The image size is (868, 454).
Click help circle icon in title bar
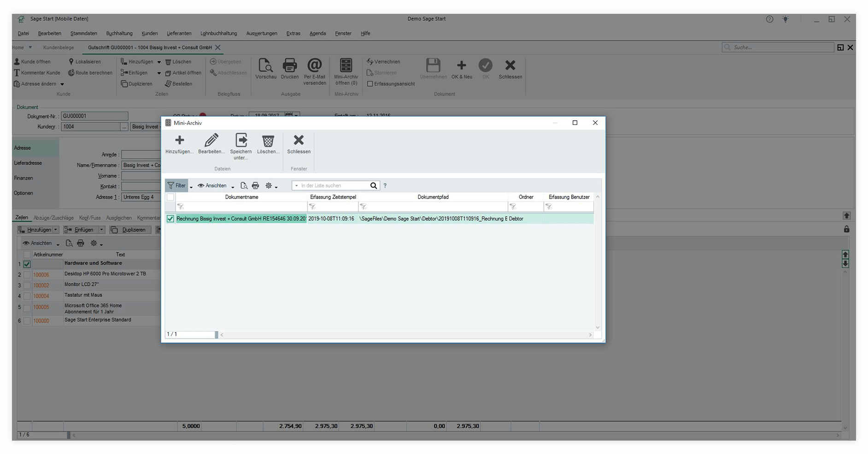point(769,19)
